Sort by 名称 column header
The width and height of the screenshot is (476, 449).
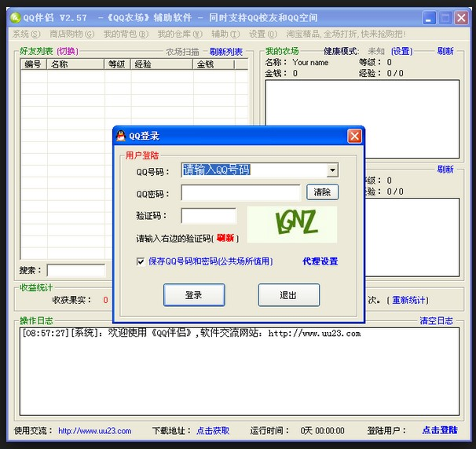click(75, 64)
